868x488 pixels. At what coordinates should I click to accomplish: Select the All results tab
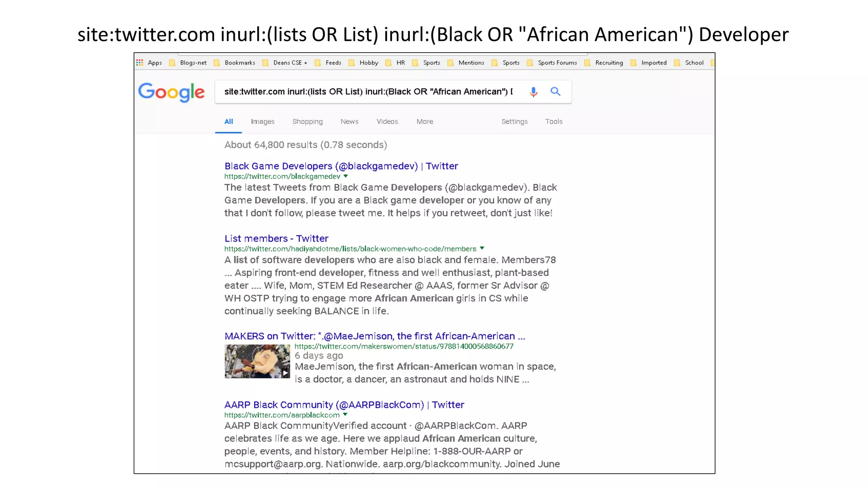coord(228,122)
